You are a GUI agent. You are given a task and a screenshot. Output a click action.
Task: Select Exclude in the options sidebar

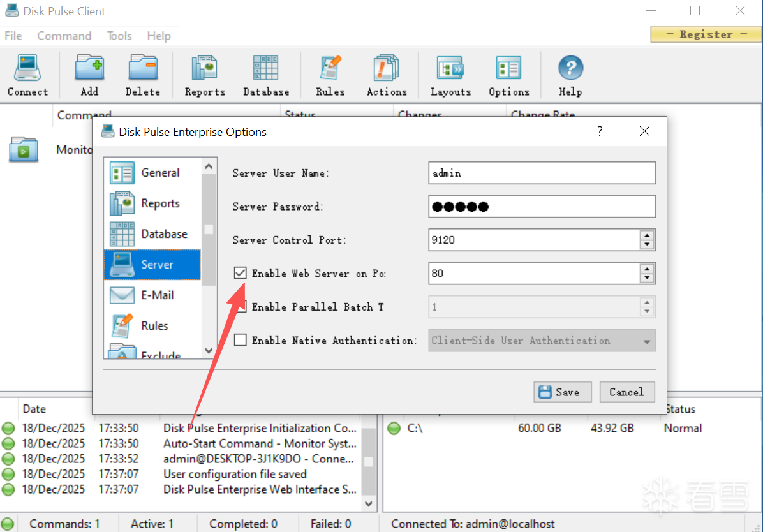(x=152, y=351)
